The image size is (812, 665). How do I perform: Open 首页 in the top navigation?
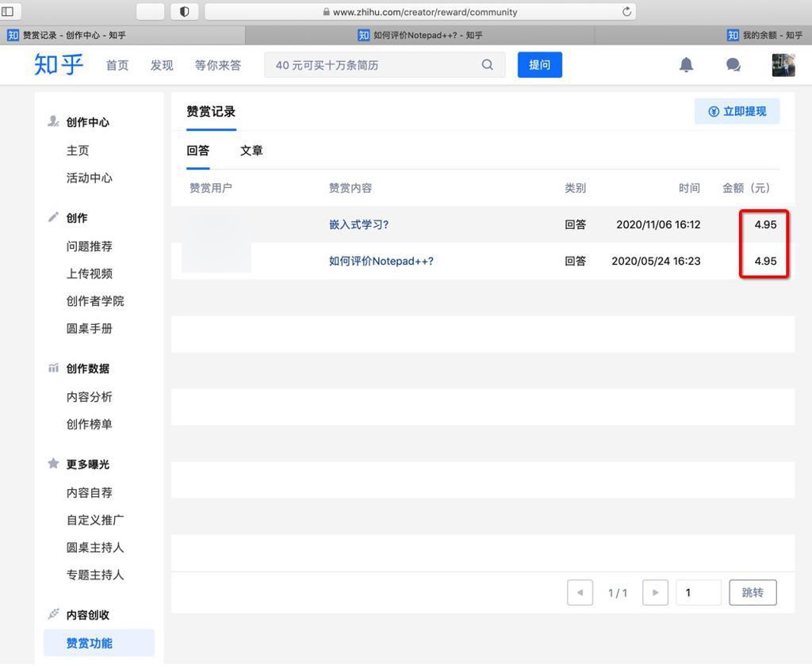coord(117,65)
